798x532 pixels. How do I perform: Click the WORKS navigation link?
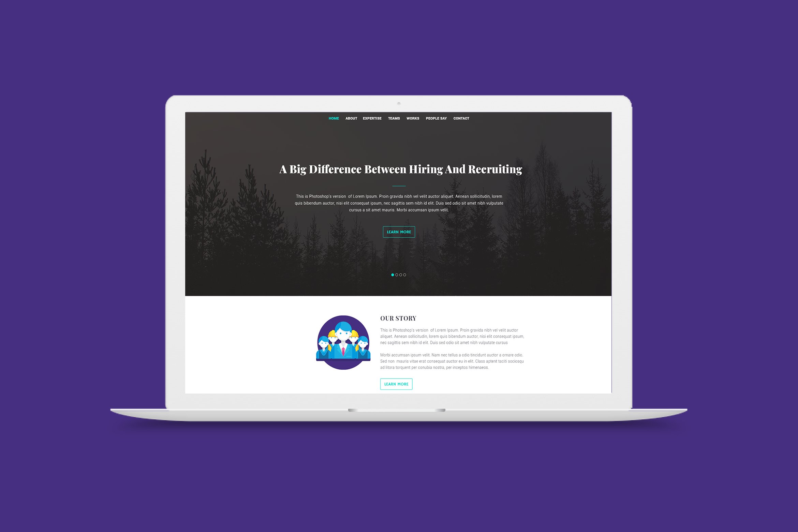click(x=413, y=118)
